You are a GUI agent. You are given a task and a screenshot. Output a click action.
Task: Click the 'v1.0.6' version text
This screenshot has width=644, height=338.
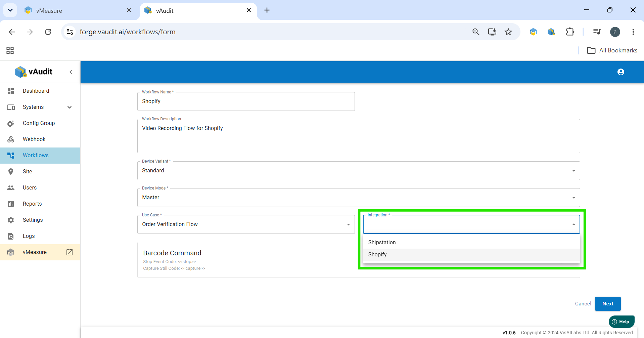[509, 333]
